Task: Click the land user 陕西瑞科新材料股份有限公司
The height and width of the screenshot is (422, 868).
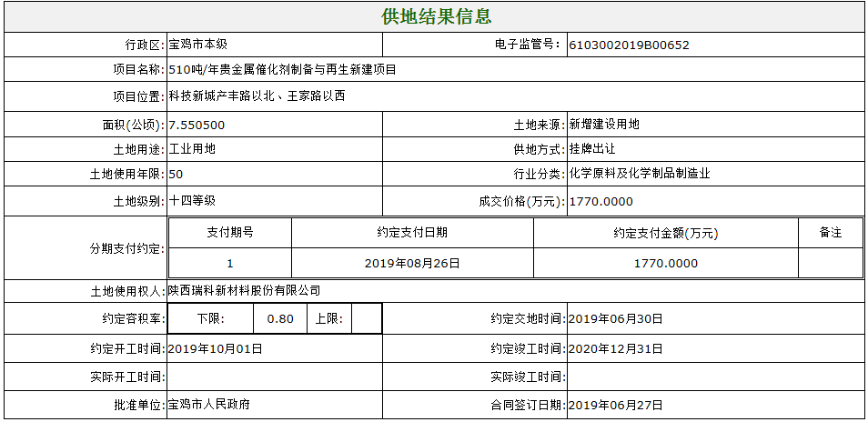Action: [x=245, y=291]
